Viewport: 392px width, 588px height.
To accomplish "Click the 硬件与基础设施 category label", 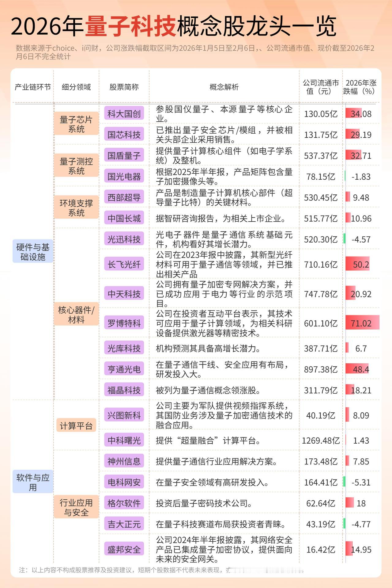I will click(x=33, y=252).
